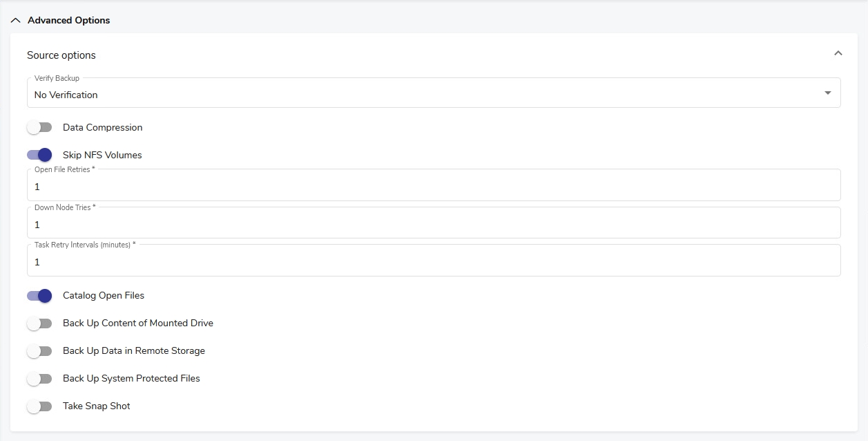Collapse the Advanced Options chevron
Screen dimensions: 868x441
[15, 21]
